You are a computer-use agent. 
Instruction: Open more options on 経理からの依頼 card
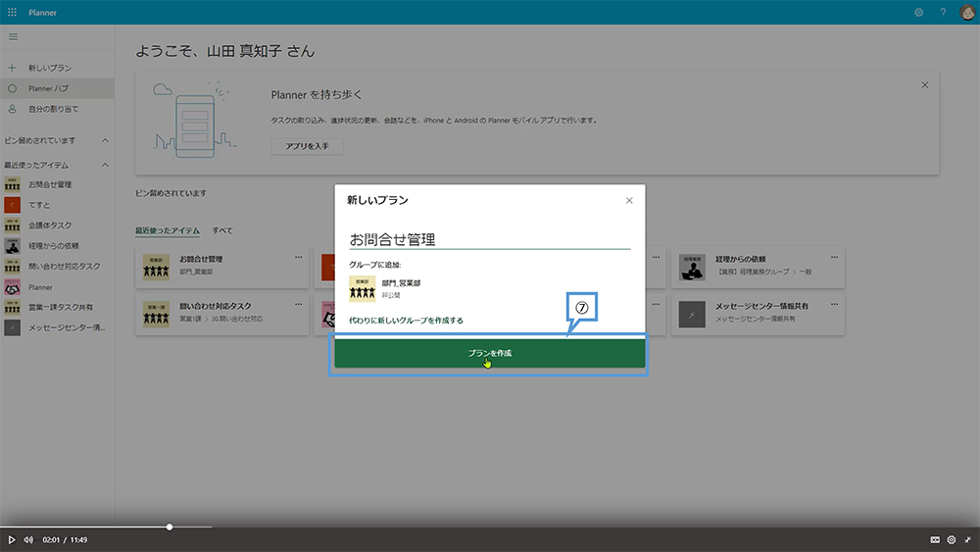834,257
